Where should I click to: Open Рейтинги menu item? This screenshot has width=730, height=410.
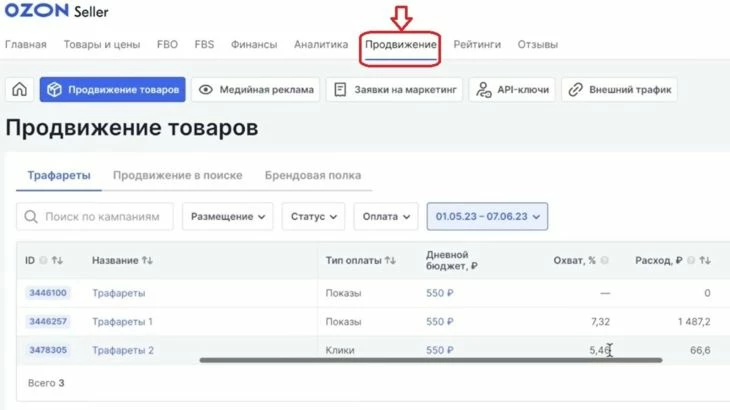(x=477, y=44)
